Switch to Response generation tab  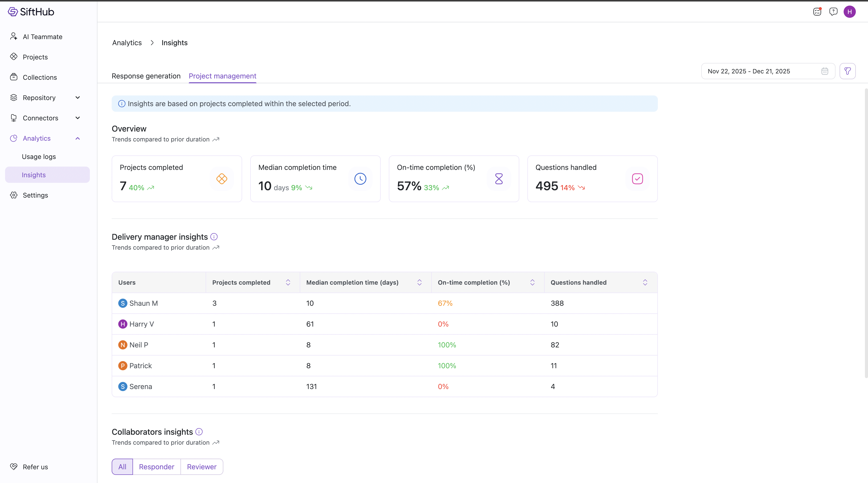coord(146,76)
